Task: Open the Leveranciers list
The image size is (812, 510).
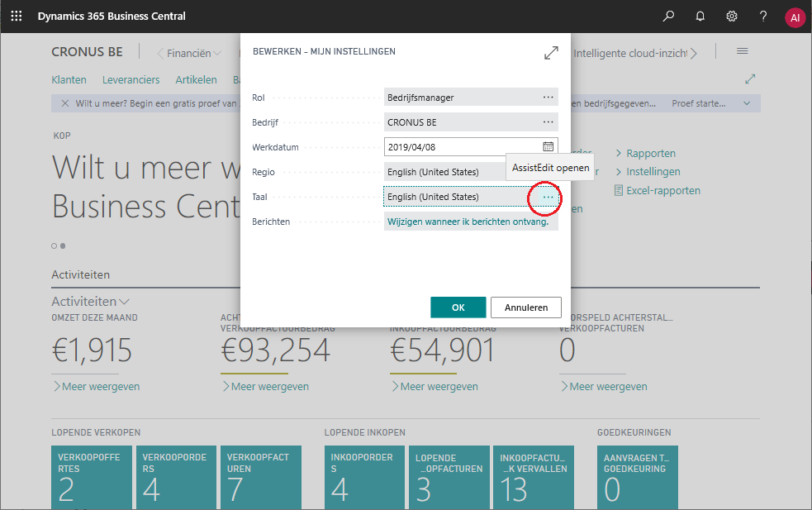Action: click(131, 80)
